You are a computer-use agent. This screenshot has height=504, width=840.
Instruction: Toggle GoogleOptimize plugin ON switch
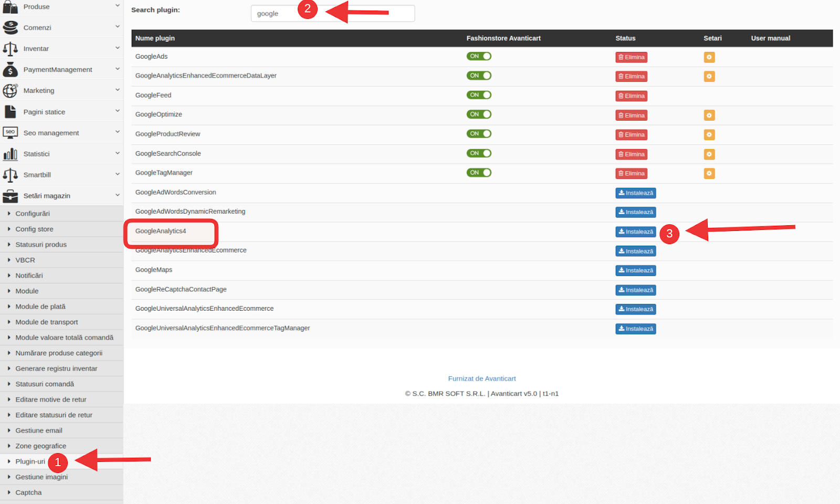coord(479,114)
